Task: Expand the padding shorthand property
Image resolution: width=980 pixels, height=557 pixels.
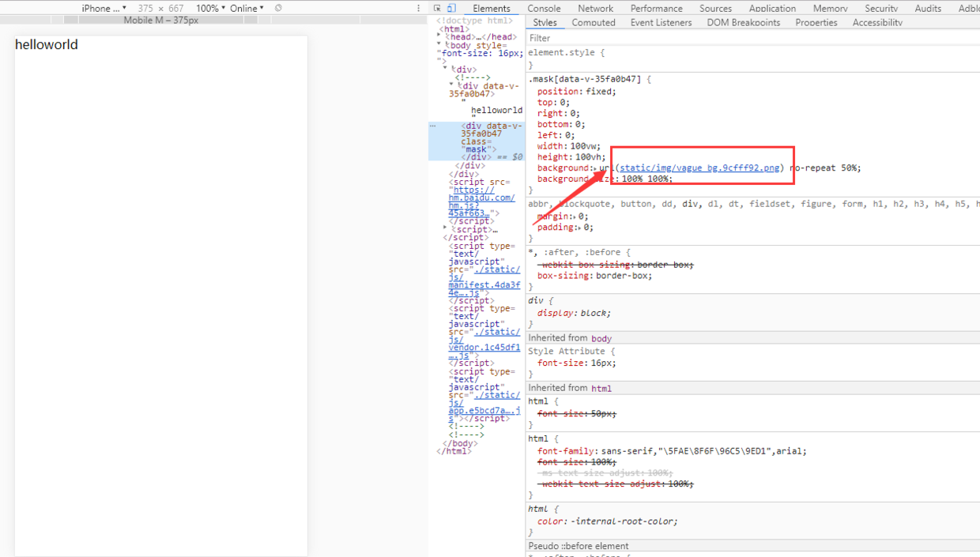Action: [580, 228]
